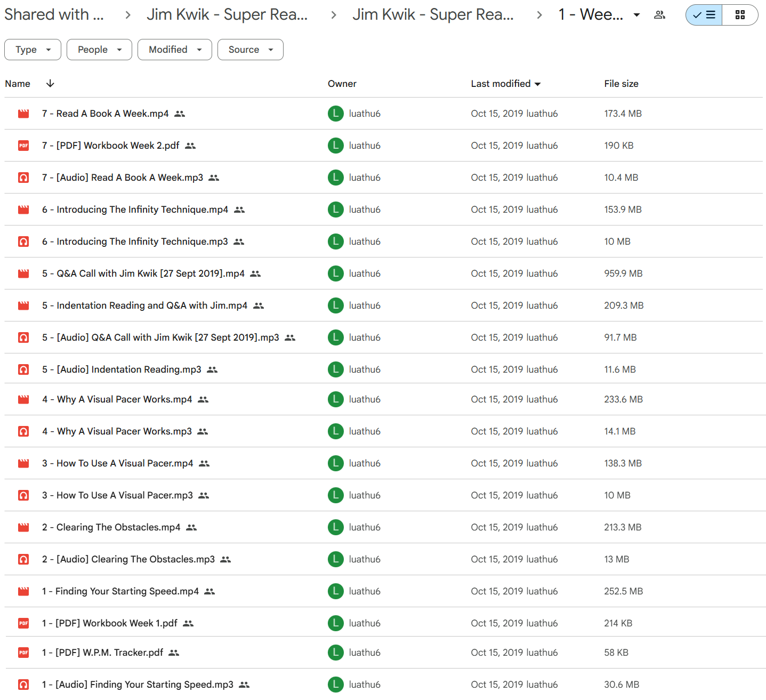Click shared icon next to W.P.M. Tracker.pdf

point(174,653)
